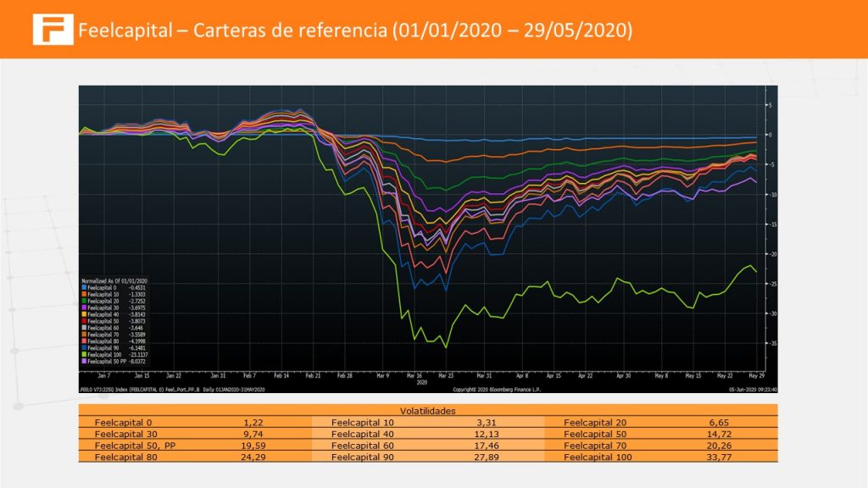Click legend value -23.1137
Viewport: 868px width, 488px height.
point(138,355)
